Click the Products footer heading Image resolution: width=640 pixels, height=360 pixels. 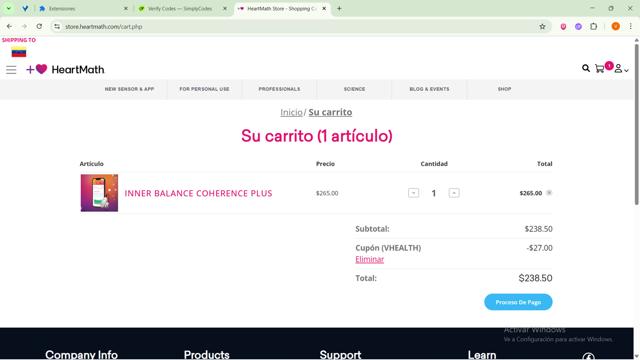[207, 355]
